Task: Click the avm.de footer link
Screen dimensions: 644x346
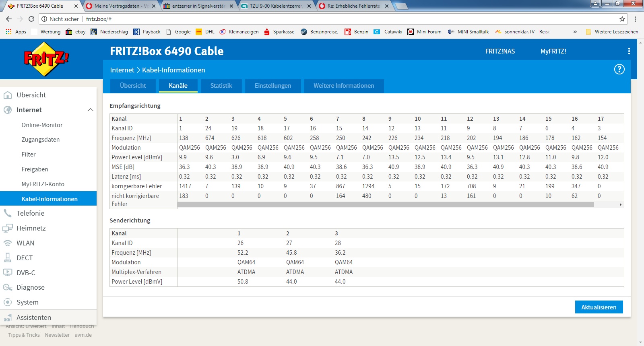Action: (83, 335)
